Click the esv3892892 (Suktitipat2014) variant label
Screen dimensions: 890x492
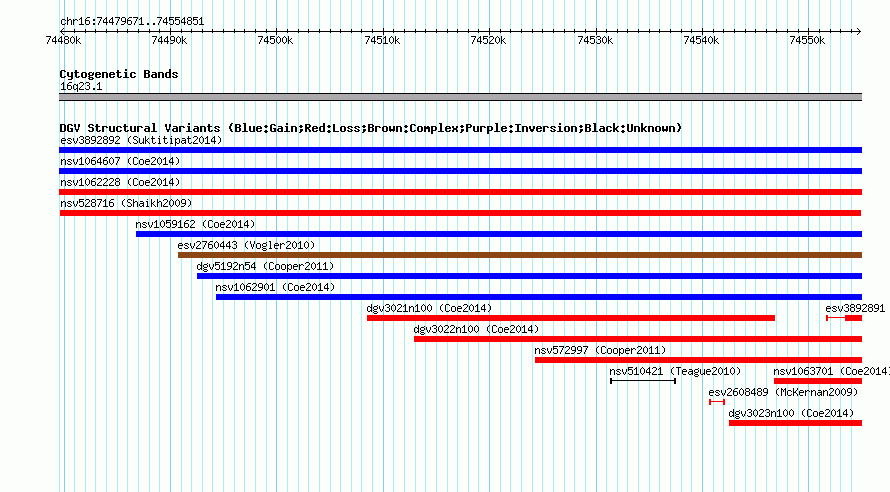point(141,140)
